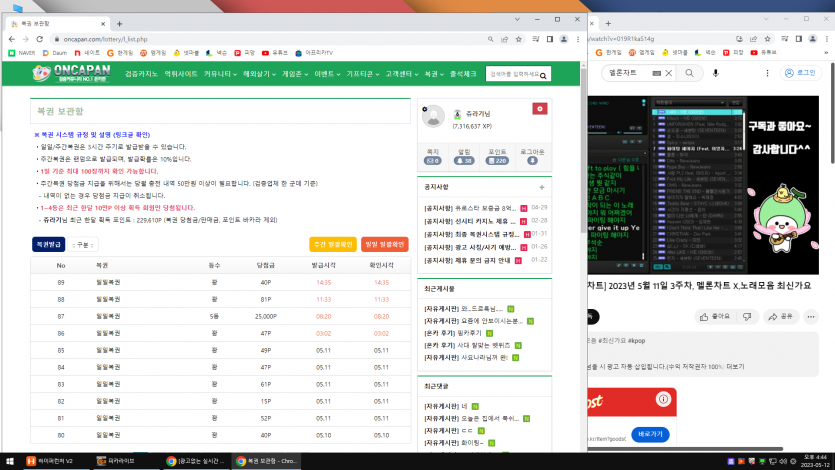Go back in the oncapan browser window
Screen dimensions: 835x470
point(12,39)
